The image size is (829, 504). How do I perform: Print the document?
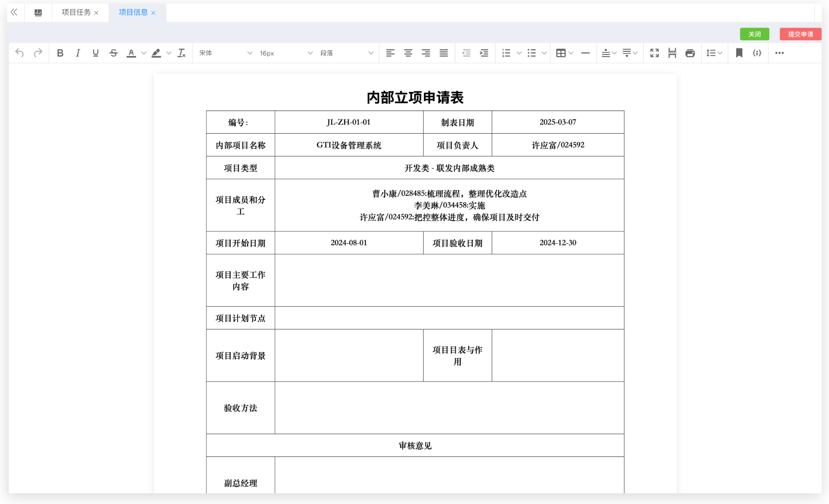[x=690, y=53]
